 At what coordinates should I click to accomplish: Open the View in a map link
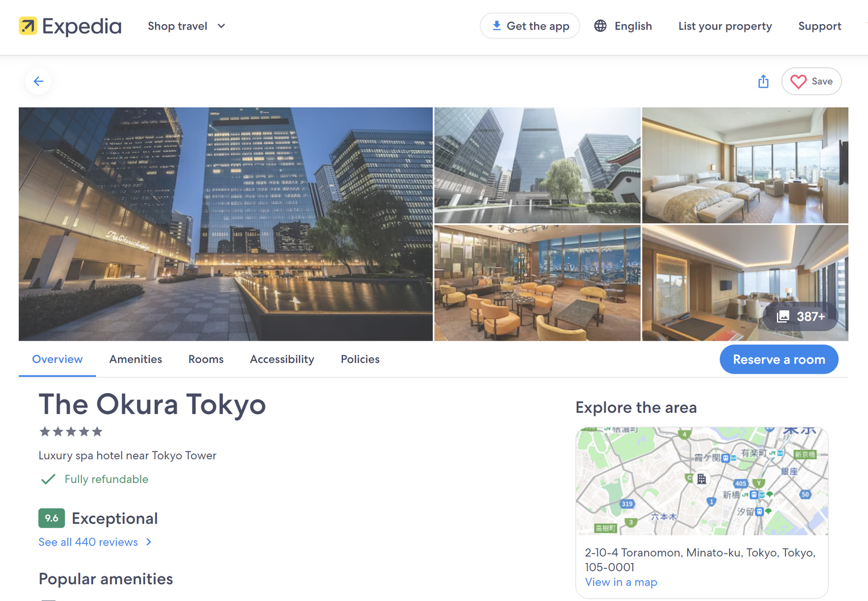tap(621, 582)
